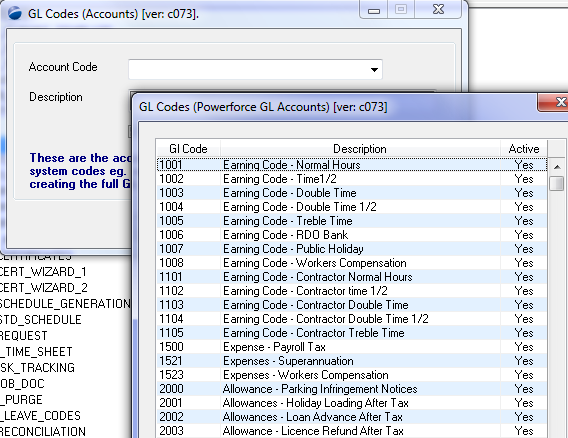Select SK_TRACKING item in background list

pyautogui.click(x=37, y=367)
